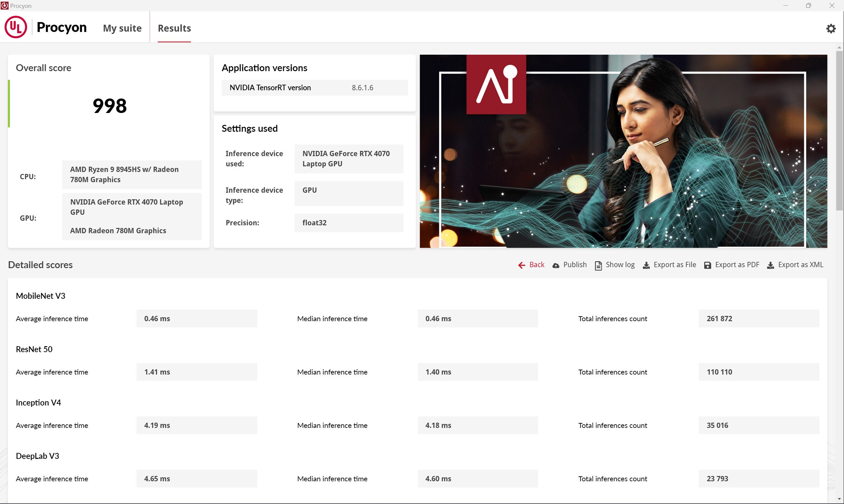
Task: Click the Export as PDF label
Action: pos(737,265)
